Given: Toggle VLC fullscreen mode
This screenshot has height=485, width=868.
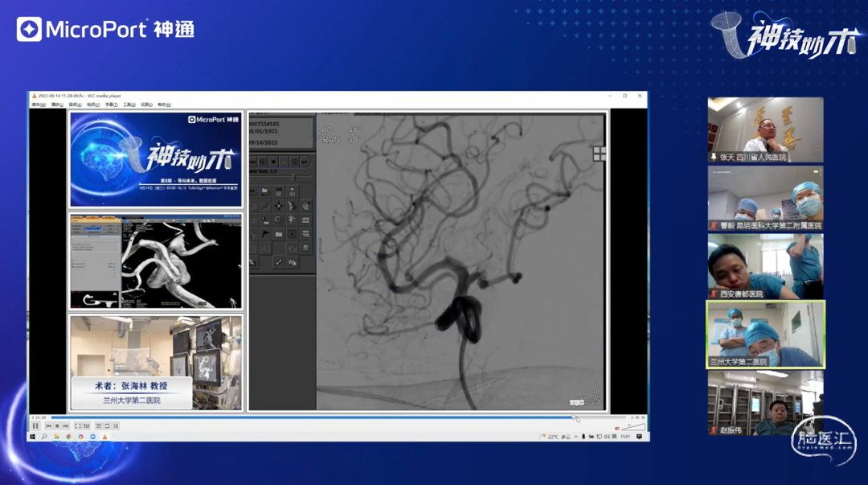Looking at the screenshot, I should [78, 425].
